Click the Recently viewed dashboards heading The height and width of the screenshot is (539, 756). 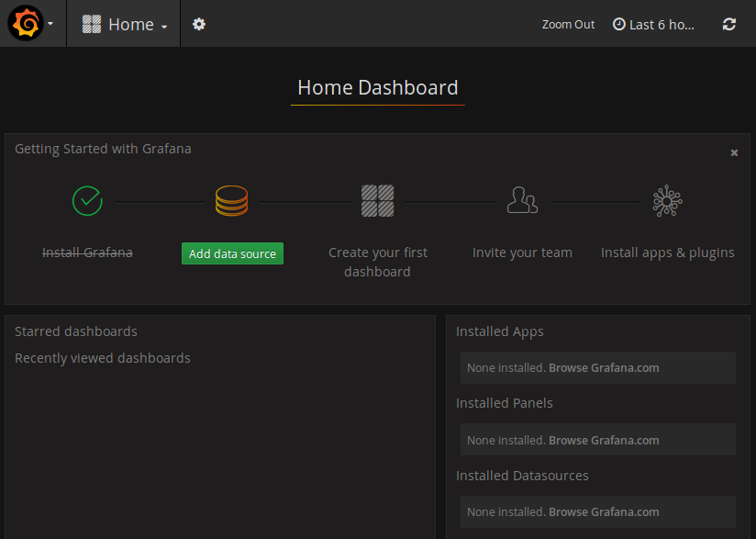point(103,358)
